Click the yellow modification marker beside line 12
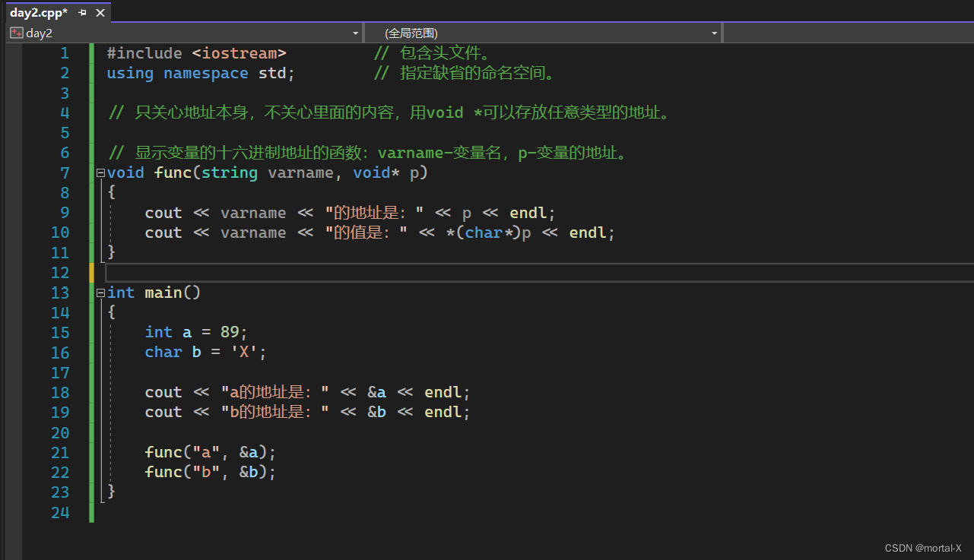 [92, 272]
